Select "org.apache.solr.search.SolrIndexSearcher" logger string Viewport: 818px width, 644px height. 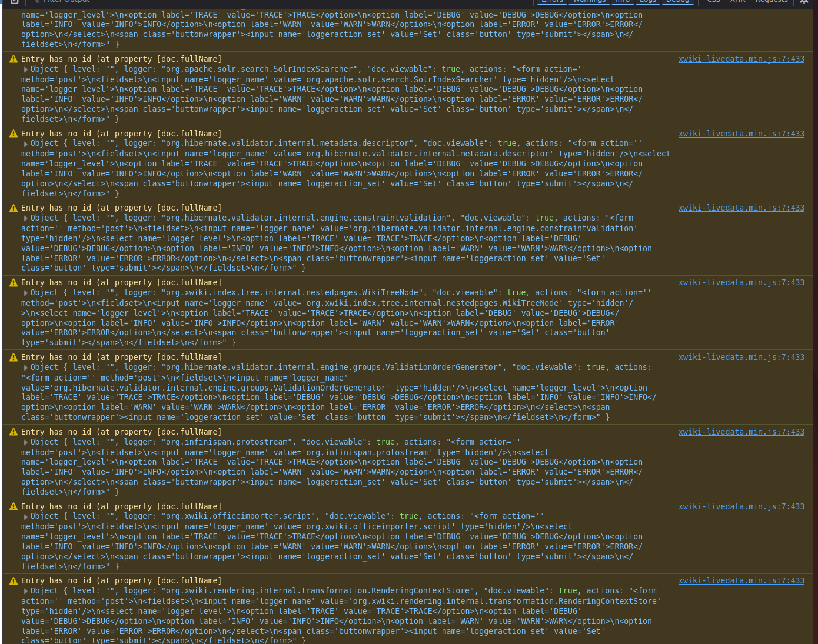pyautogui.click(x=260, y=69)
